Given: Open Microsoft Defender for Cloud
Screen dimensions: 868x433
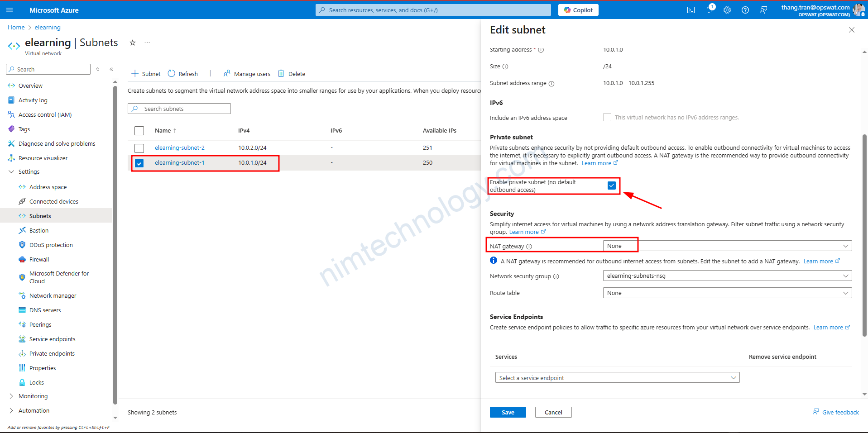Looking at the screenshot, I should pyautogui.click(x=59, y=277).
